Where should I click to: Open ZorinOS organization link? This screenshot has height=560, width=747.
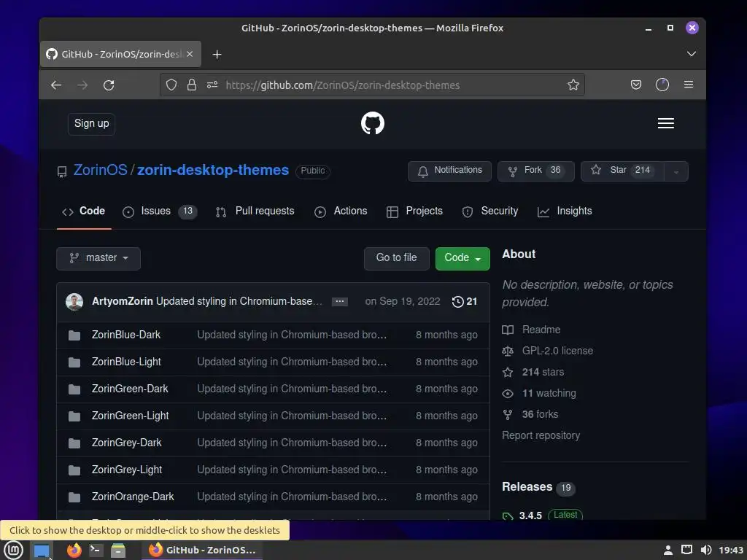pos(100,171)
